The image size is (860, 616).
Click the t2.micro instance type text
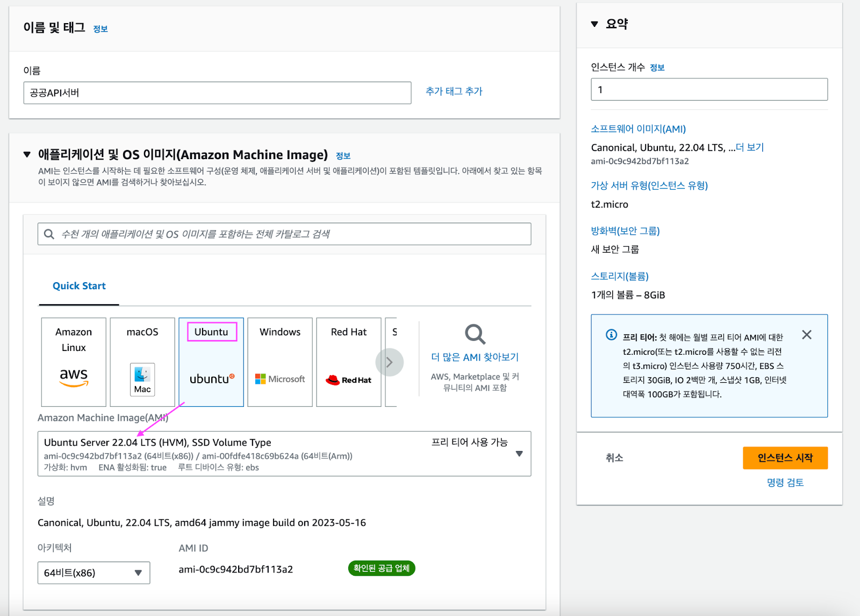(610, 204)
